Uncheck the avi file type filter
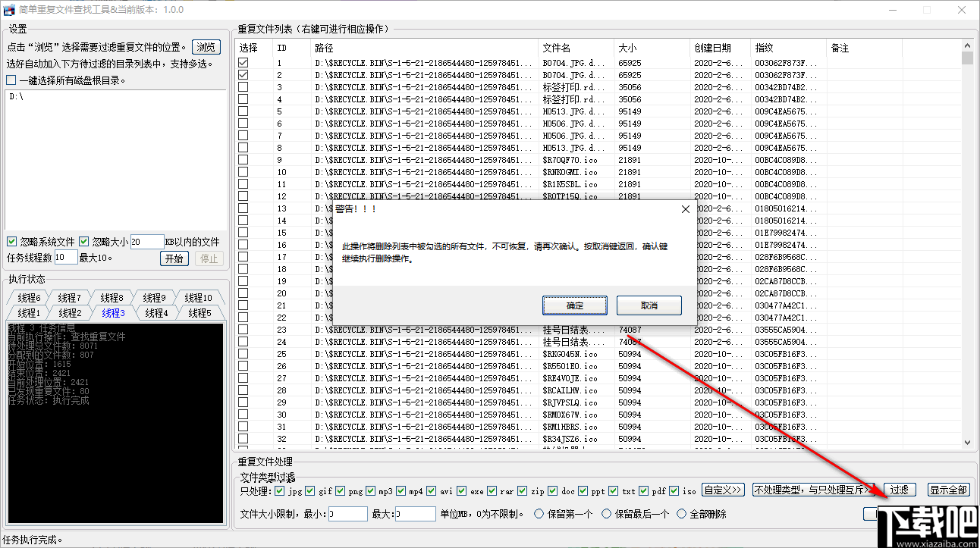The width and height of the screenshot is (980, 548). [431, 490]
